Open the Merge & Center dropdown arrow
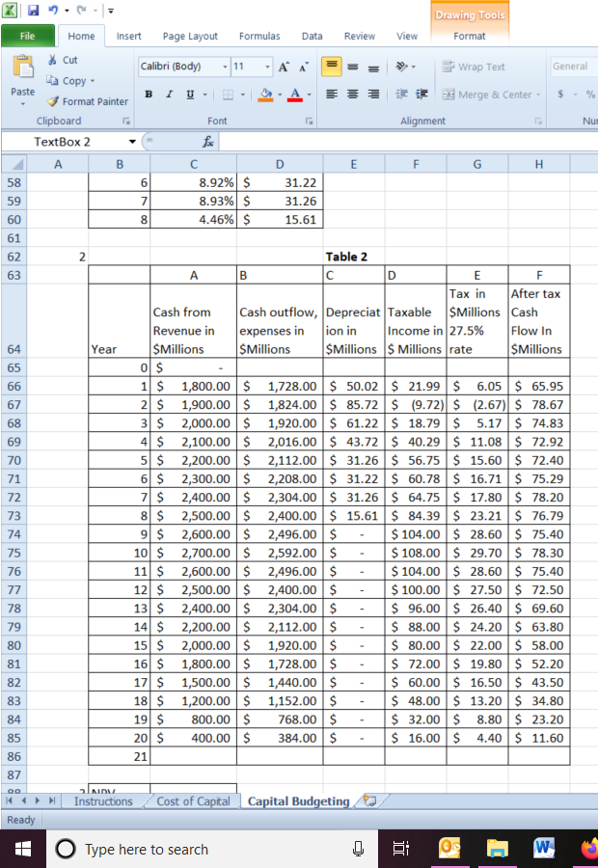The width and height of the screenshot is (598, 868). (537, 95)
